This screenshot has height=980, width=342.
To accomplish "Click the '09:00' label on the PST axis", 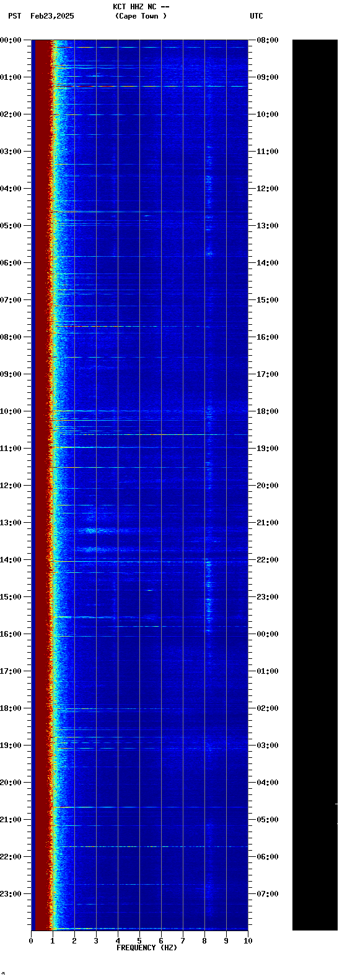I will (x=11, y=374).
